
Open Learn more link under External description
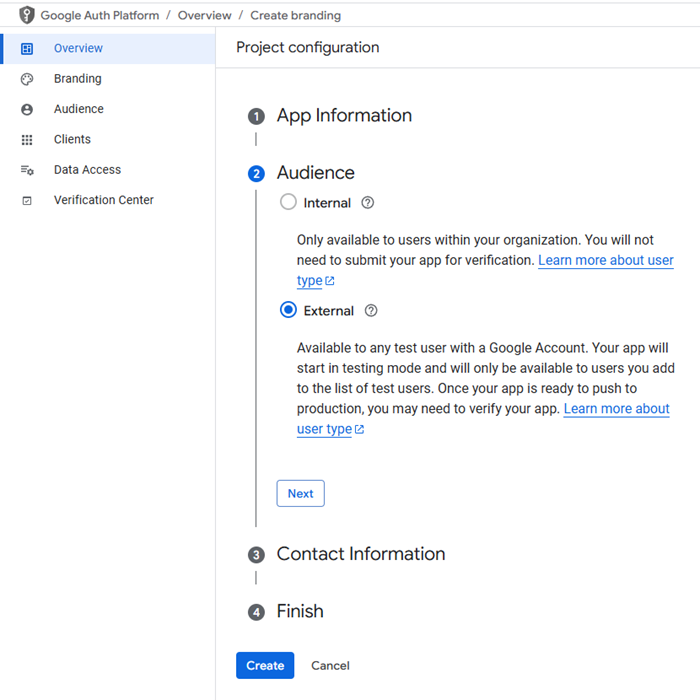click(x=616, y=409)
